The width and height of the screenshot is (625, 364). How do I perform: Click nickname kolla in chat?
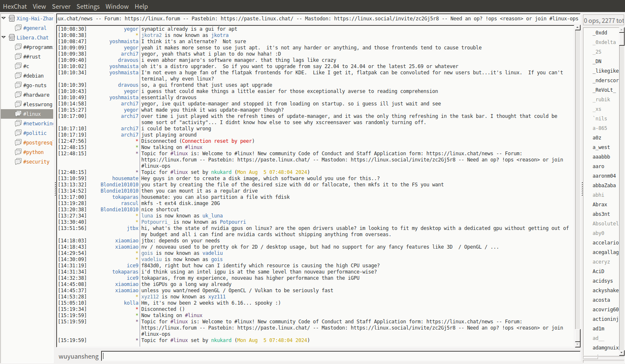coord(131,303)
